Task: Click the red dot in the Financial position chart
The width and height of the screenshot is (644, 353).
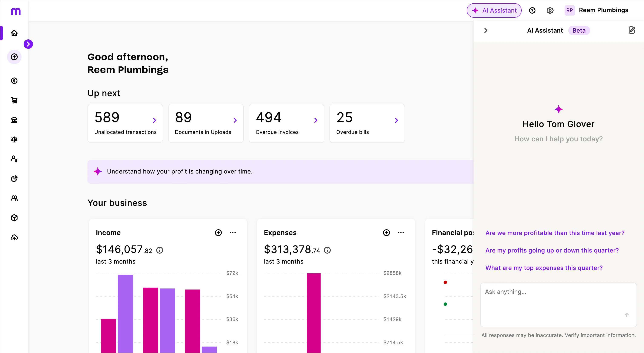Action: point(445,282)
